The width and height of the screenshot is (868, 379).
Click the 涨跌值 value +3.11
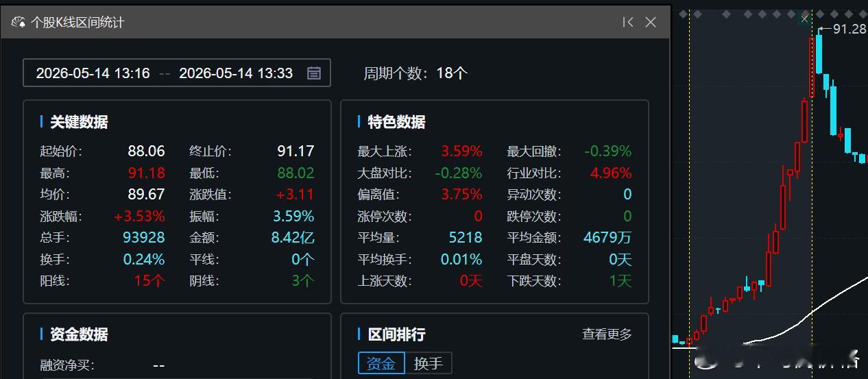pyautogui.click(x=295, y=195)
